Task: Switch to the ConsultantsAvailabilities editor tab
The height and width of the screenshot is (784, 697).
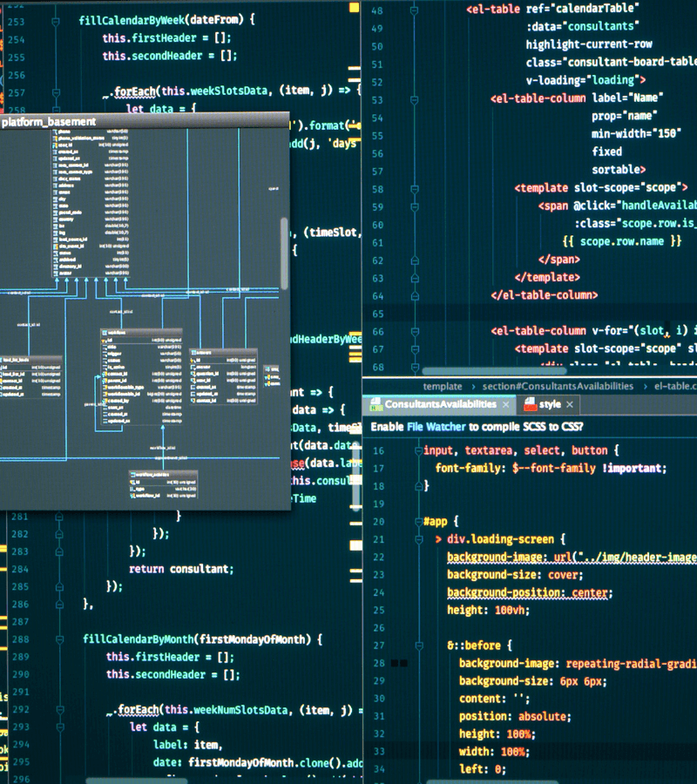Action: pyautogui.click(x=440, y=405)
